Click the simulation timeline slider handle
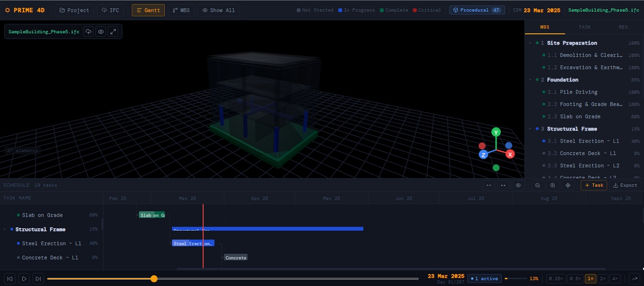The image size is (644, 286). pos(154,278)
